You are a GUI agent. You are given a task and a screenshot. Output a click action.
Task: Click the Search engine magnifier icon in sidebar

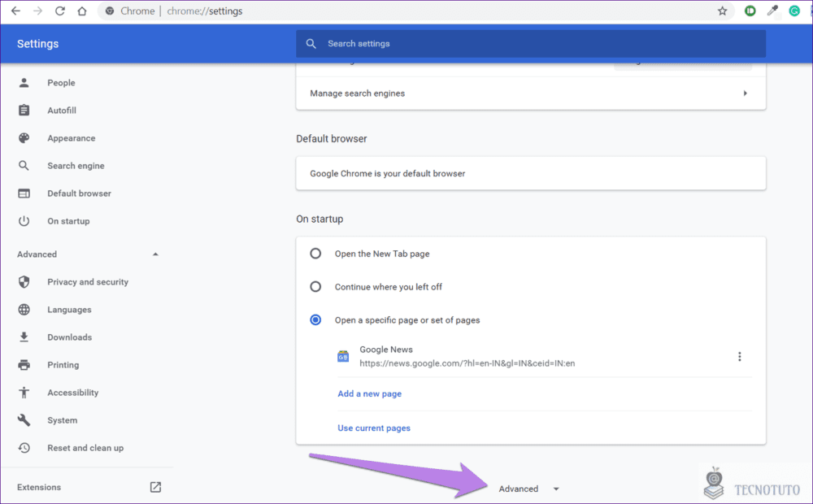(x=24, y=165)
